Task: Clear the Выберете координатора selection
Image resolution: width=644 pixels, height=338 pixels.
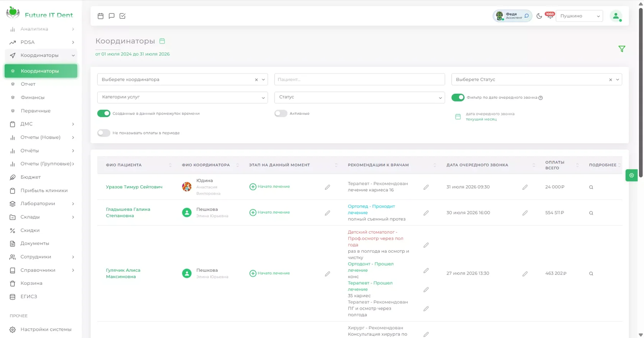Action: (256, 80)
